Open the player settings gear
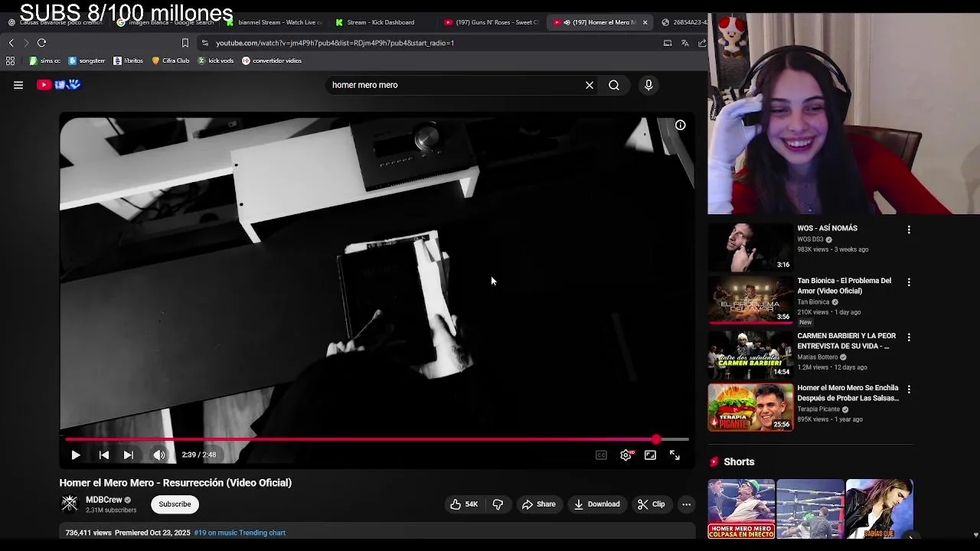The width and height of the screenshot is (980, 551). pos(626,455)
